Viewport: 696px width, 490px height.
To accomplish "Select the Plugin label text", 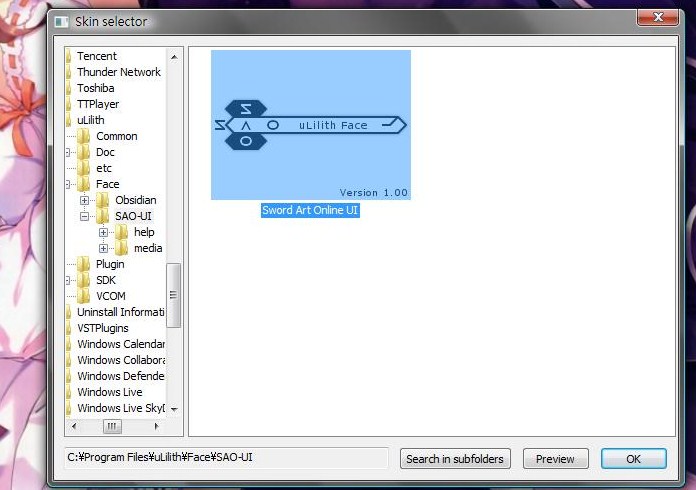I will [x=110, y=264].
